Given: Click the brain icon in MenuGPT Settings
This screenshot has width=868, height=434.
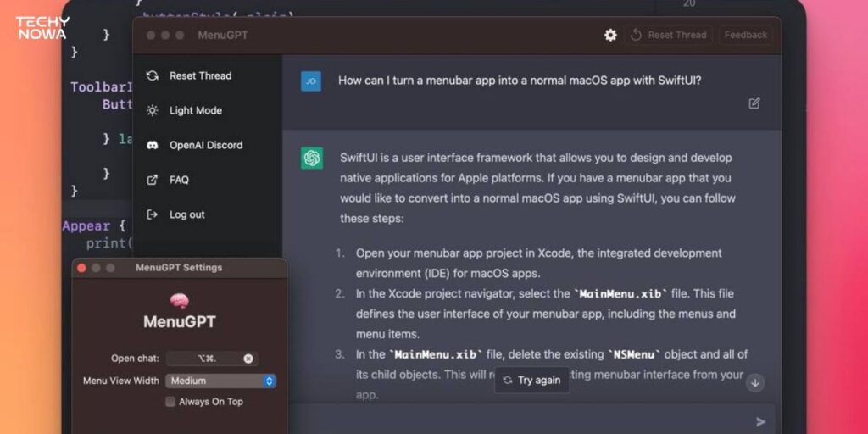Looking at the screenshot, I should click(180, 301).
